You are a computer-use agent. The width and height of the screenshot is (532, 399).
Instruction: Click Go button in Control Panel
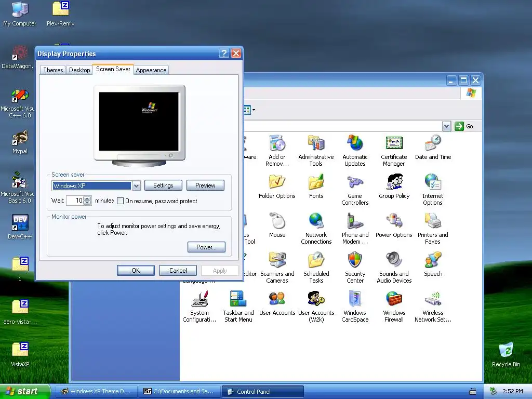click(x=464, y=126)
